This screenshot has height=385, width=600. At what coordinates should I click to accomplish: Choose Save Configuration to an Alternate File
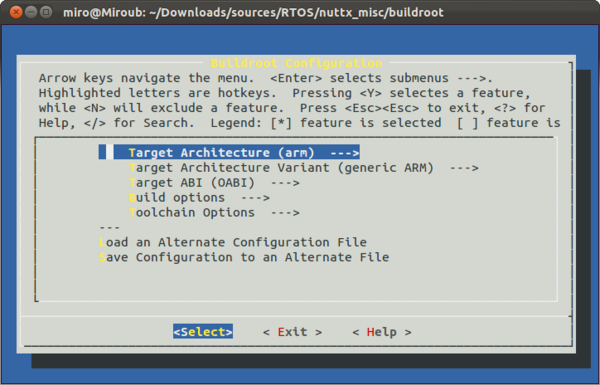tap(244, 257)
